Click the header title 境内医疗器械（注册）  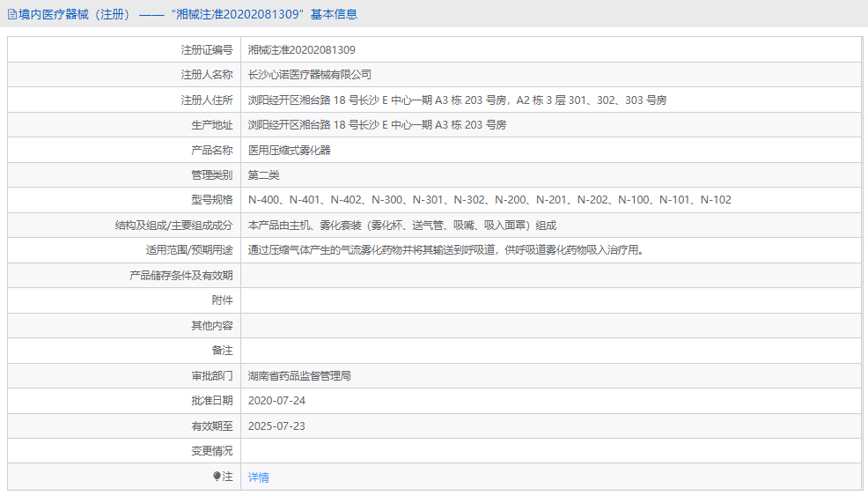point(77,14)
